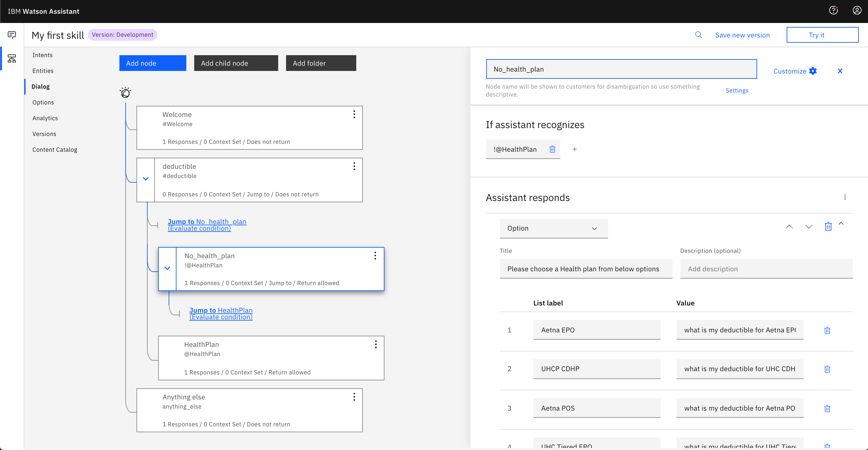Follow the Jump to HealthPlan link

221,313
